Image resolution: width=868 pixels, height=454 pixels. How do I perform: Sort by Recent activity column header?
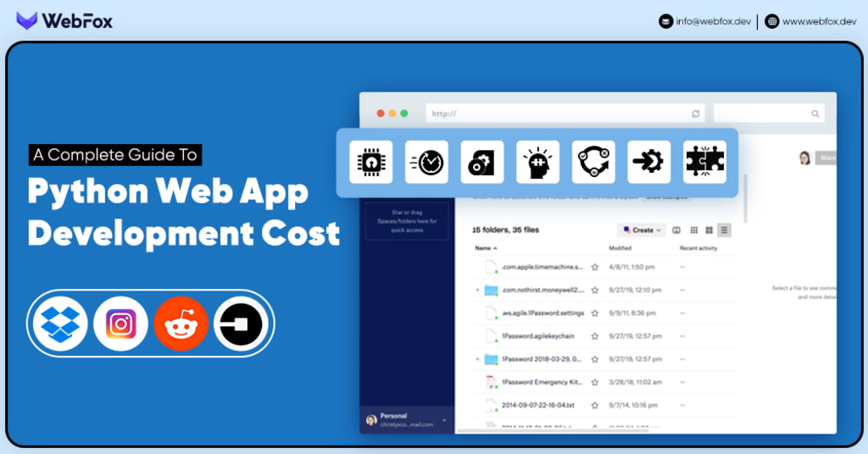[698, 248]
